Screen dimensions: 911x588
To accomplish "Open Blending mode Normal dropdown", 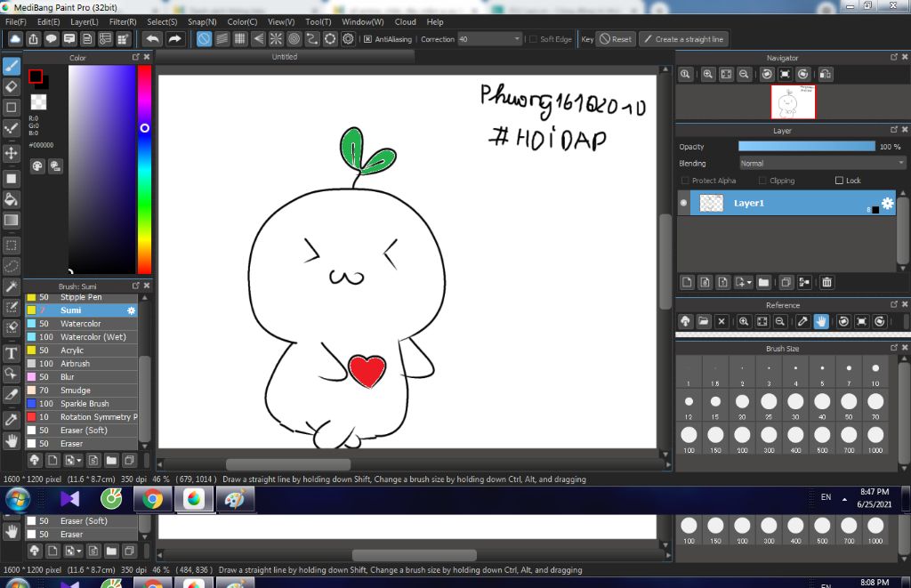I will pos(822,164).
